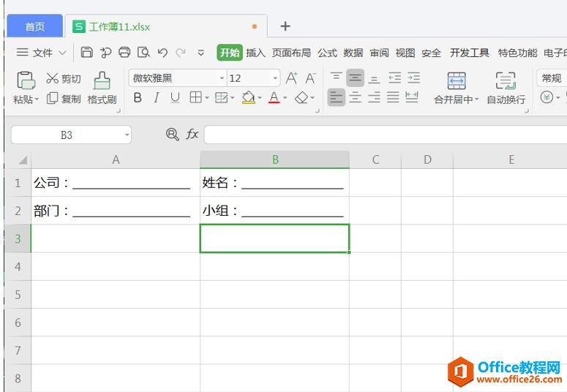567x392 pixels.
Task: Expand the font color dropdown arrow
Action: pyautogui.click(x=285, y=98)
